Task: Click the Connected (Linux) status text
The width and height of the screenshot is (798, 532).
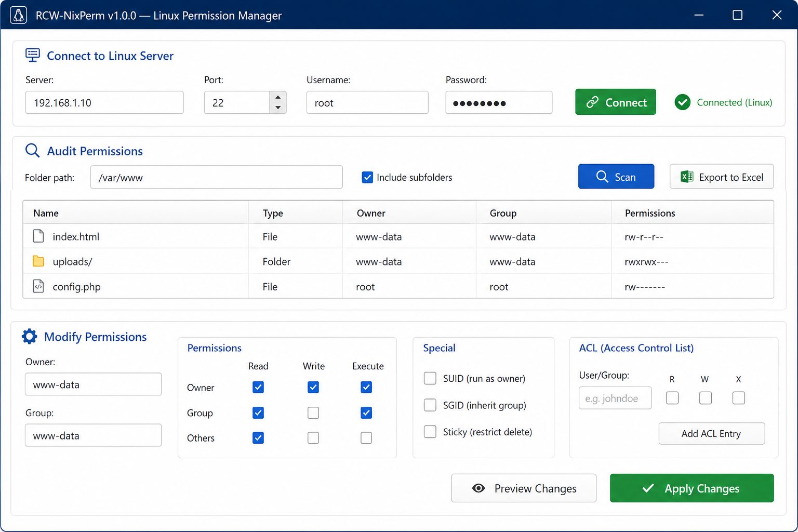Action: pyautogui.click(x=735, y=102)
